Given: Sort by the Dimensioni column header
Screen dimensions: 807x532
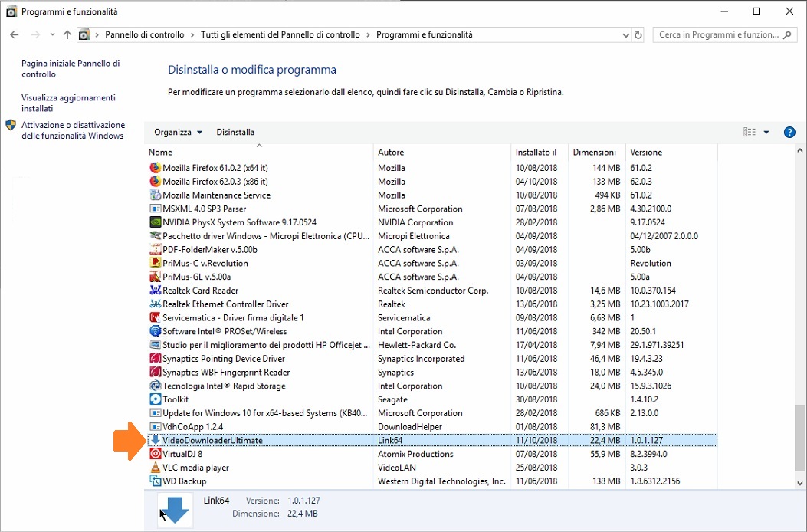Looking at the screenshot, I should point(598,152).
